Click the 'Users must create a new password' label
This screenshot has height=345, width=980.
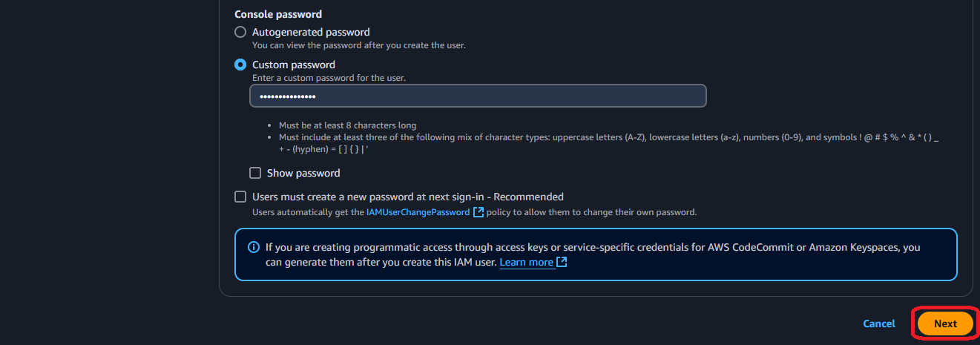click(408, 197)
